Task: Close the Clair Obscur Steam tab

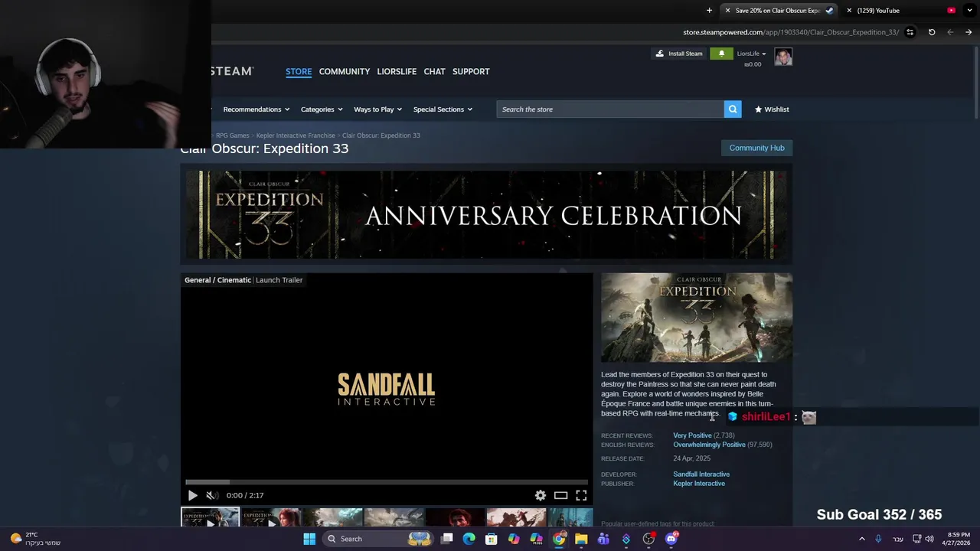Action: 727,11
